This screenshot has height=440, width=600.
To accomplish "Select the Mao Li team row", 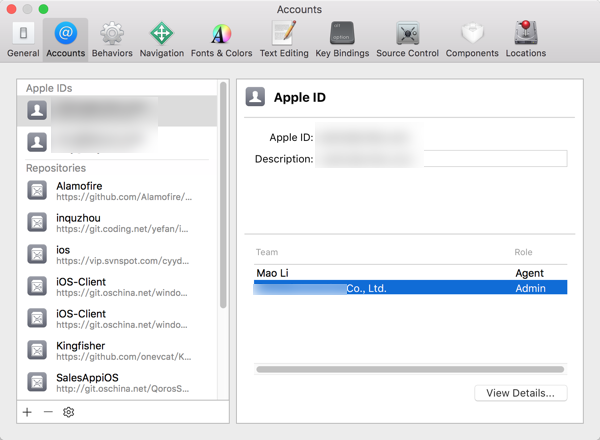I will point(410,273).
